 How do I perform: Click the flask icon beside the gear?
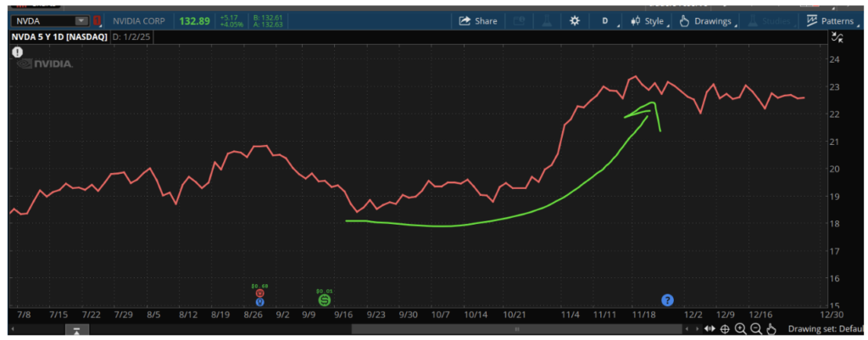coord(546,21)
